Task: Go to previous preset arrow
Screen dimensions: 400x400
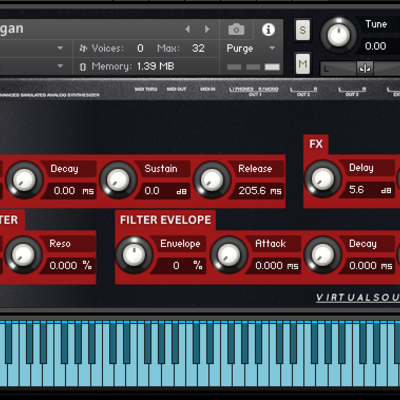Action: (188, 29)
